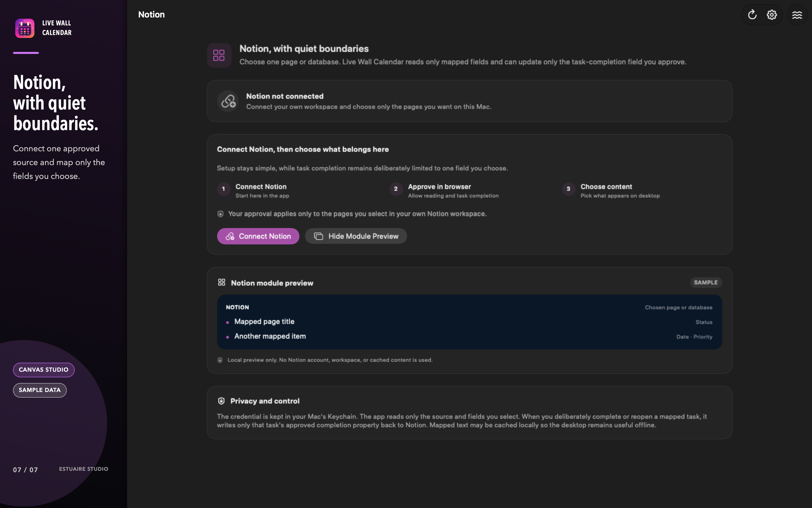Image resolution: width=812 pixels, height=508 pixels.
Task: Click 'Connect Notion, then choose what belongs here' heading
Action: [303, 149]
